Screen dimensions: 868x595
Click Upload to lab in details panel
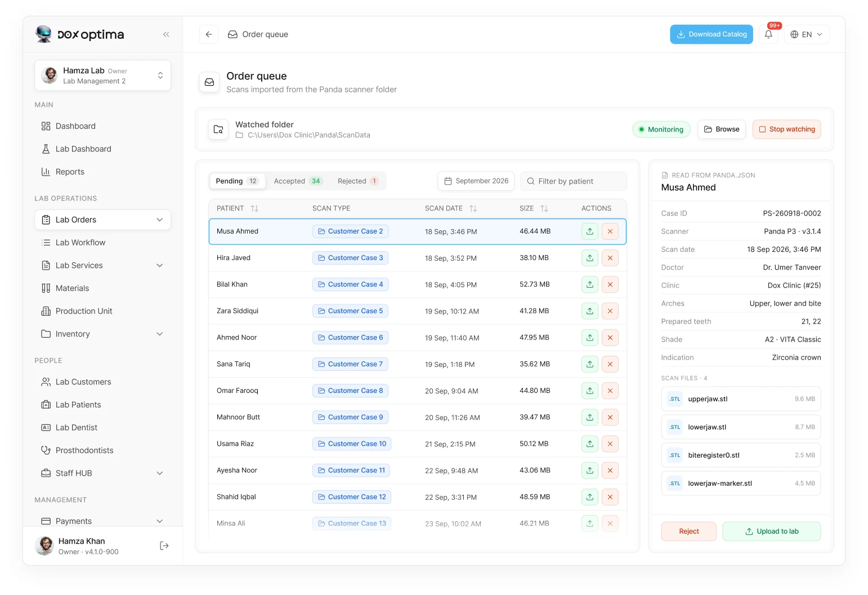click(772, 531)
